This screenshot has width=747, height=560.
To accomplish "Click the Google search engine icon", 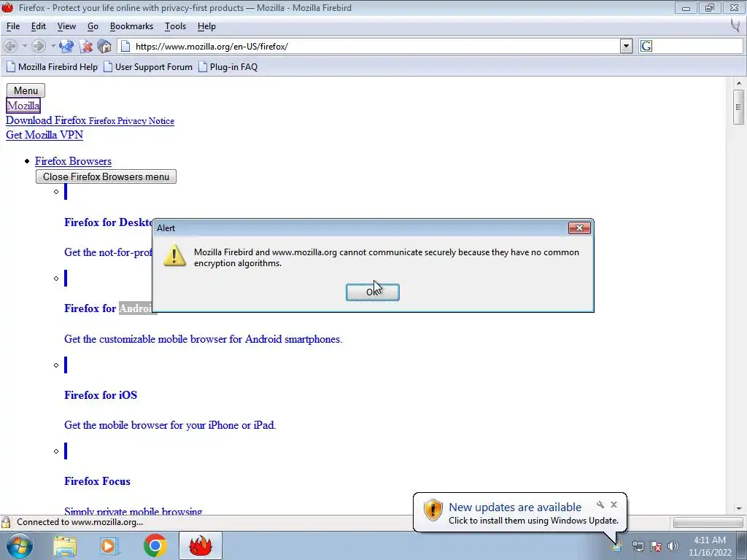I will 646,46.
